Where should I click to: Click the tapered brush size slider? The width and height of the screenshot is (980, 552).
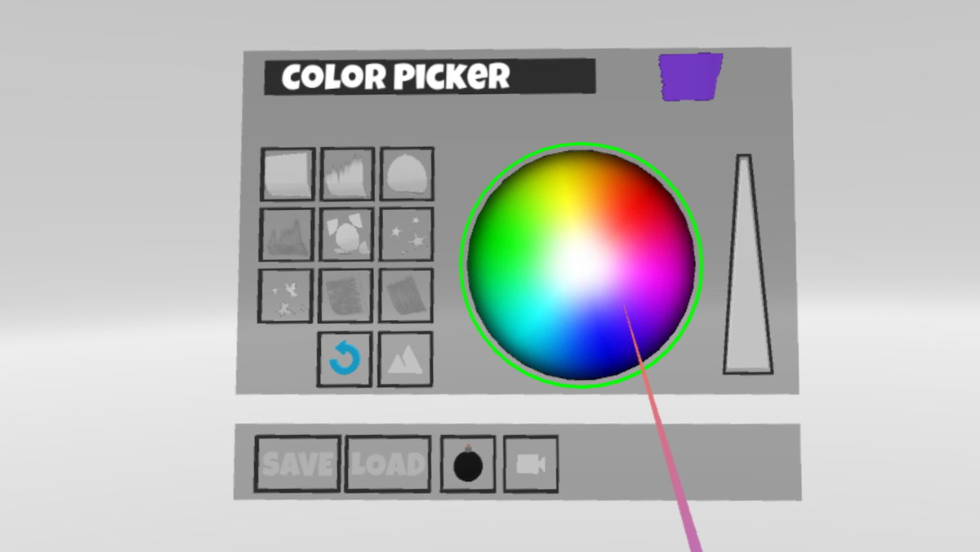747,265
